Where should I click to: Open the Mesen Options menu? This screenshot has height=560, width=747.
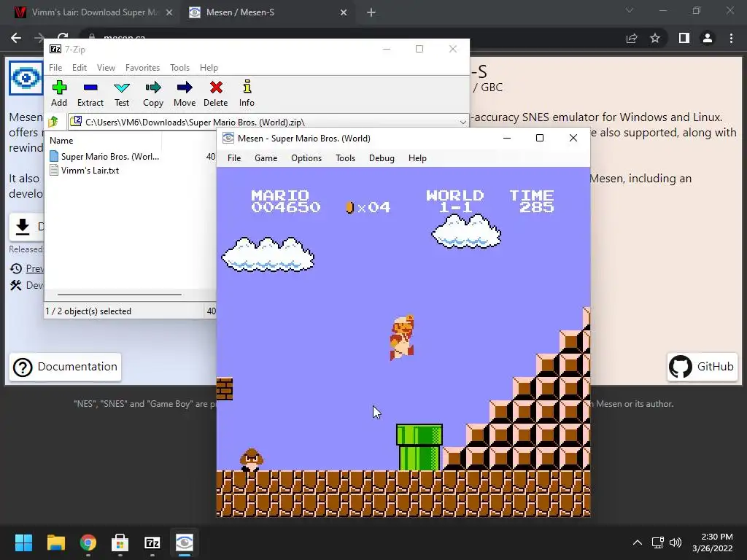click(x=306, y=158)
